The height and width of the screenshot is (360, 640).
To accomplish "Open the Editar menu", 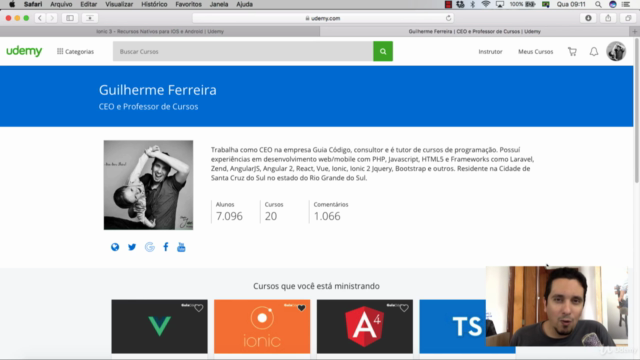I will click(89, 4).
